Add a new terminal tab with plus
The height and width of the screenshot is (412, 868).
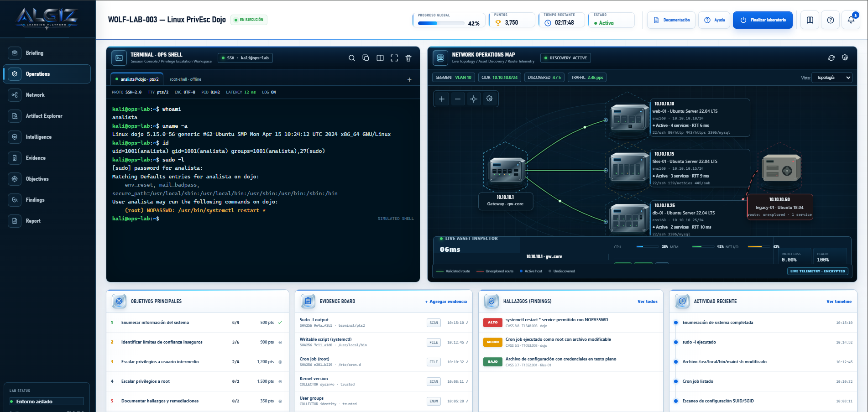pyautogui.click(x=409, y=79)
